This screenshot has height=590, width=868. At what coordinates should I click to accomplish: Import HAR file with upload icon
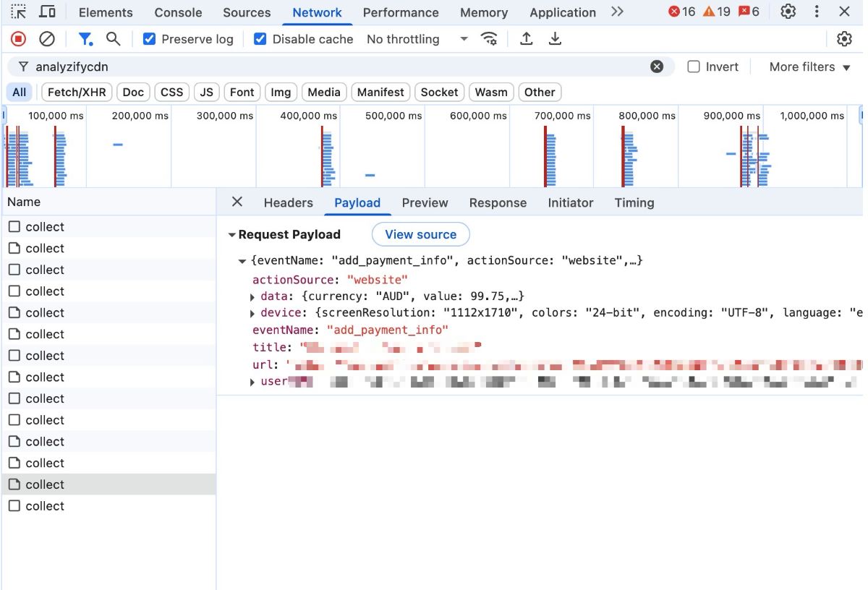pyautogui.click(x=527, y=39)
